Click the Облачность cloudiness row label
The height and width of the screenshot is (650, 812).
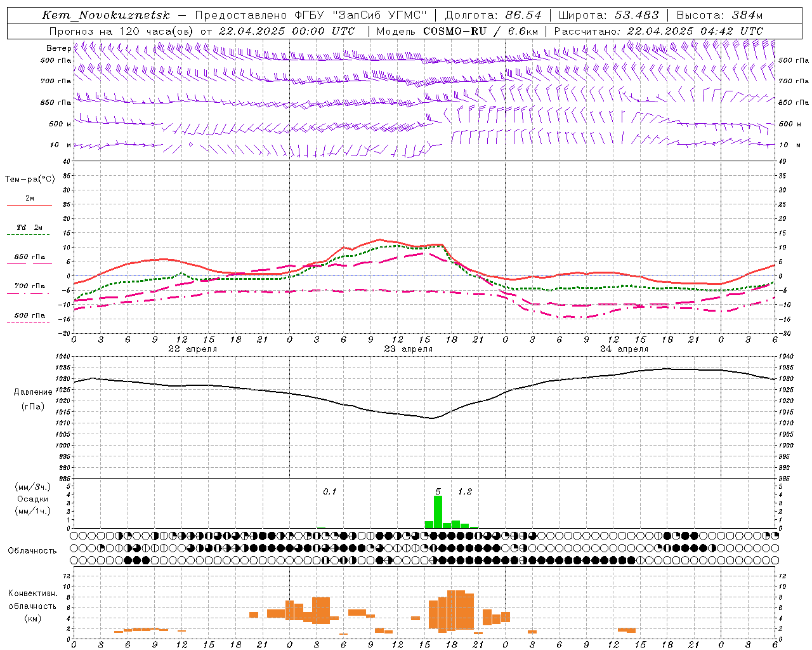(x=32, y=550)
